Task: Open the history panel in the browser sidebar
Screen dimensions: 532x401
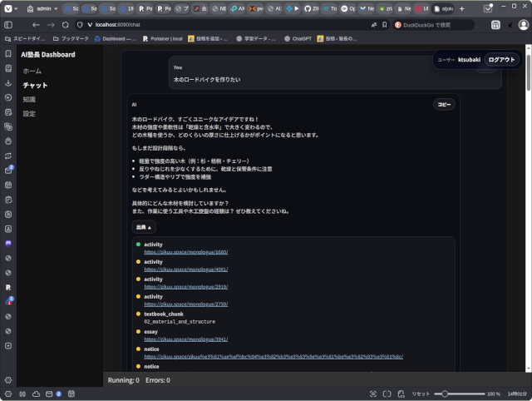Action: (x=7, y=97)
